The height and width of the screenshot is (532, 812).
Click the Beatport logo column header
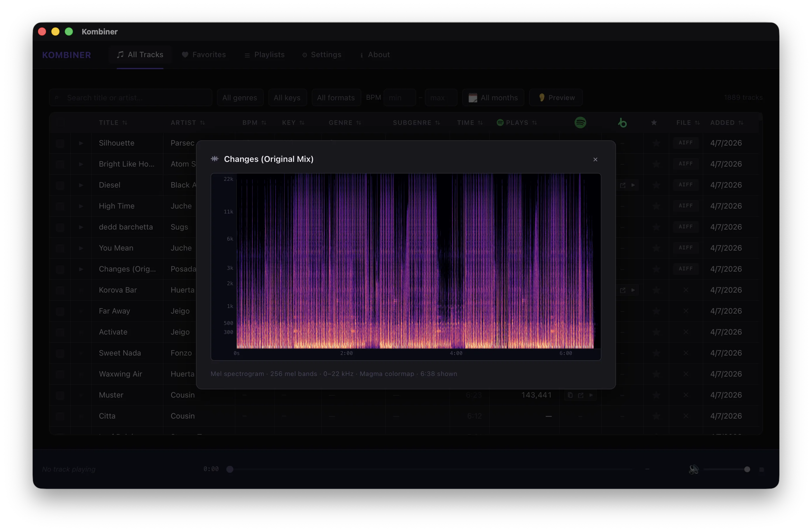click(622, 123)
